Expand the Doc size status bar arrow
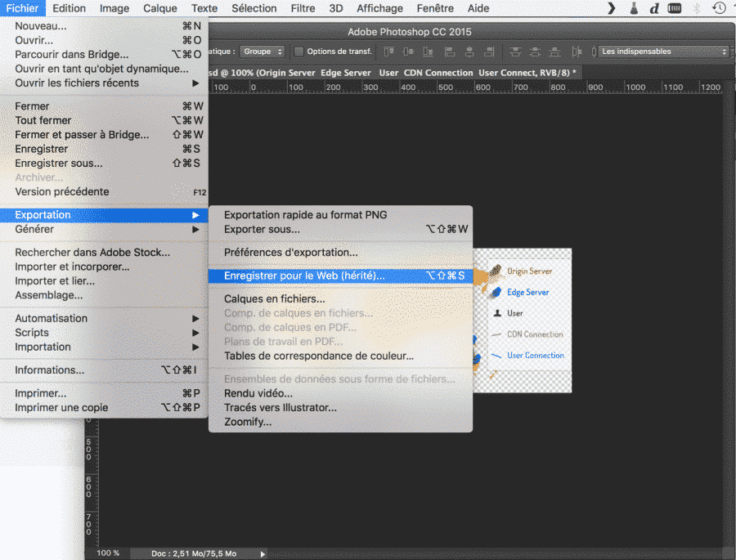736x560 pixels. tap(263, 553)
